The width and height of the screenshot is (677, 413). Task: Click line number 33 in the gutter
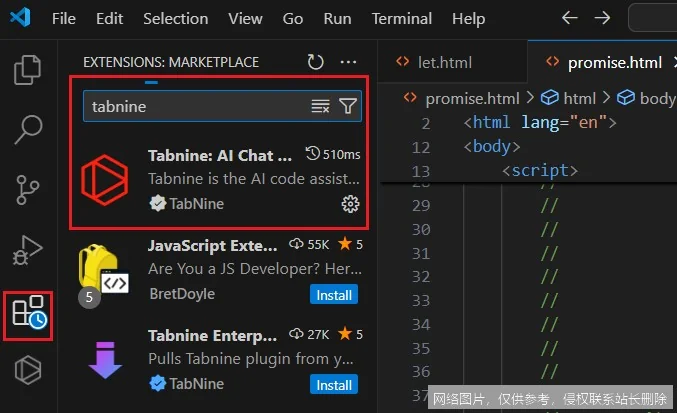pyautogui.click(x=421, y=300)
